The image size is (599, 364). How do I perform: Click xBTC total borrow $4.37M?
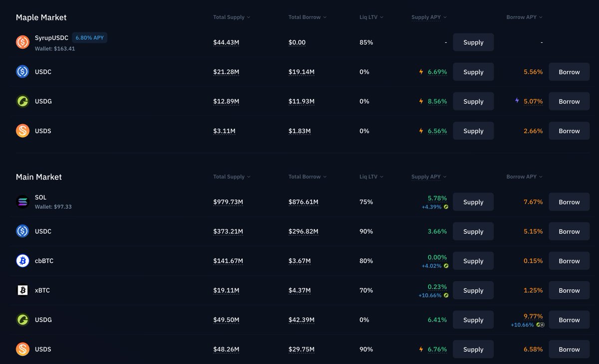coord(299,290)
